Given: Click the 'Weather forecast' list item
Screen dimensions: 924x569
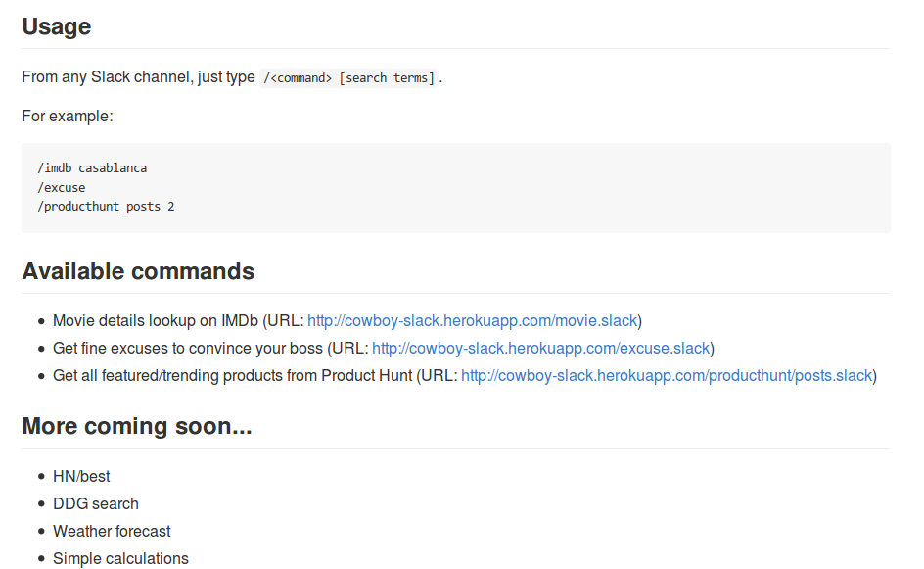Looking at the screenshot, I should click(x=112, y=531).
